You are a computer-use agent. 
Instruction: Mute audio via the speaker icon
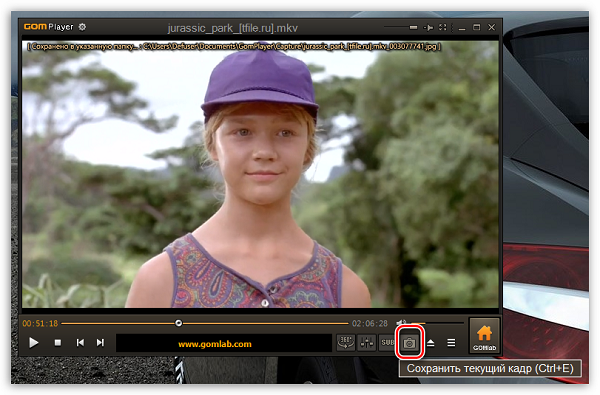[x=401, y=323]
